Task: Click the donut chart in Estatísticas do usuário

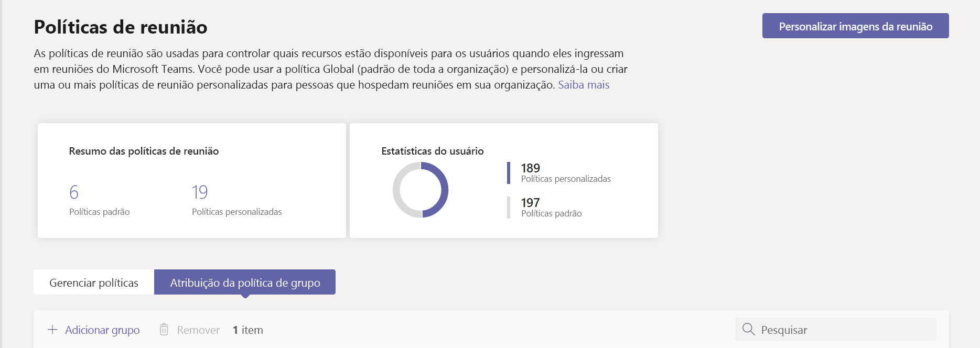Action: (421, 190)
